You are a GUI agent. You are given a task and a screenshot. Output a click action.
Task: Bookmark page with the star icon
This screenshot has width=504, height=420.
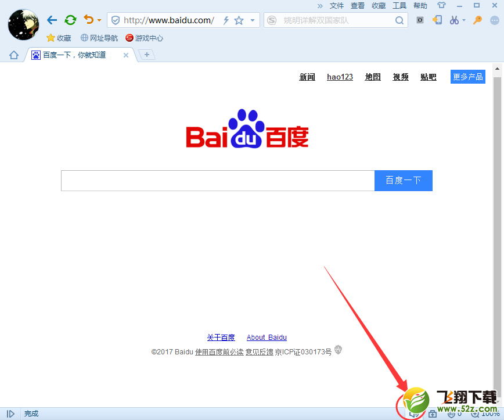[x=239, y=20]
